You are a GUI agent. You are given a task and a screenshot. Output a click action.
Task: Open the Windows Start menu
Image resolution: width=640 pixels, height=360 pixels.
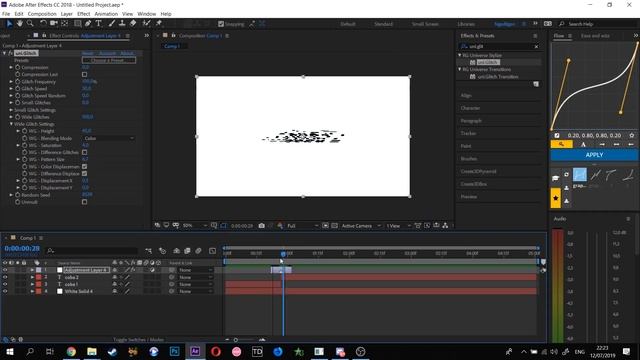[9, 351]
